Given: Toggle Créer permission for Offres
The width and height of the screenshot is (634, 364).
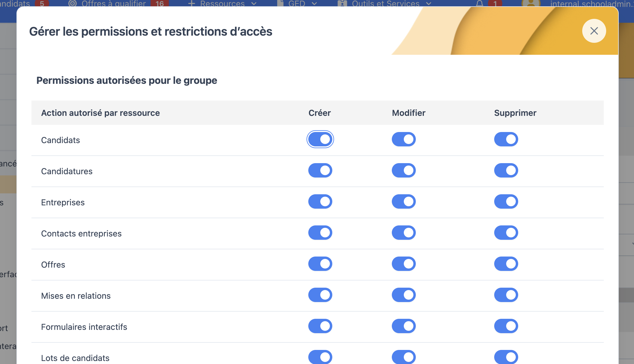Looking at the screenshot, I should (x=320, y=264).
